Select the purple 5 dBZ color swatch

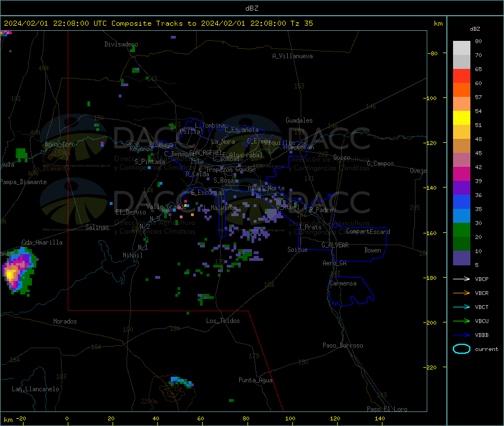click(x=461, y=258)
